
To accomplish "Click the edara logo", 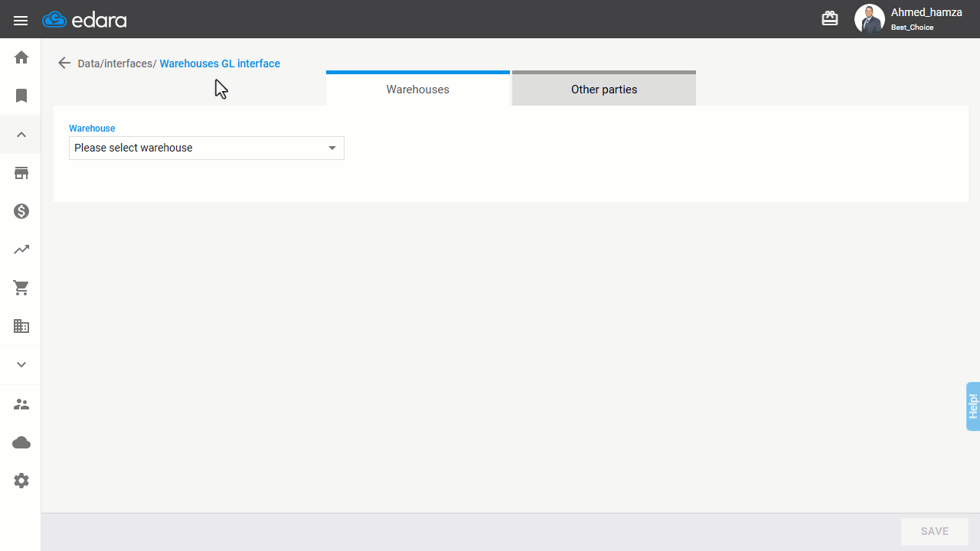I will point(84,20).
